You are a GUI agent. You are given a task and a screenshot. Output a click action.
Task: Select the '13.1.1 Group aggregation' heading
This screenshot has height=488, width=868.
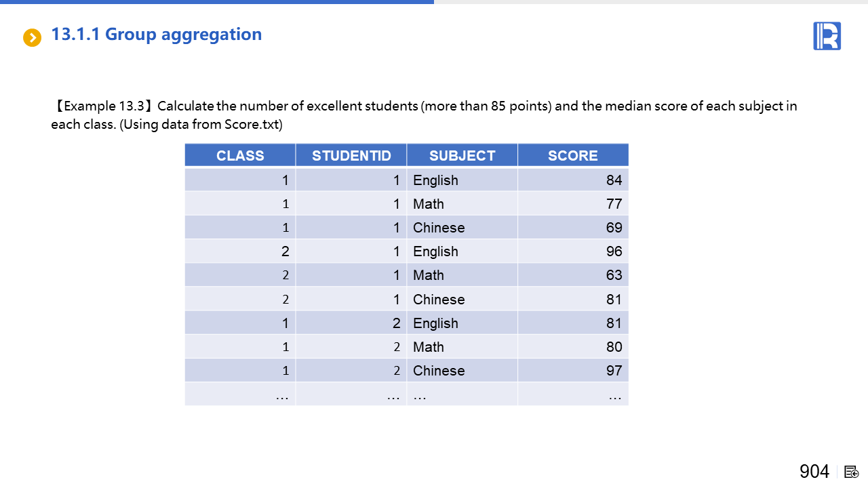[x=157, y=35]
